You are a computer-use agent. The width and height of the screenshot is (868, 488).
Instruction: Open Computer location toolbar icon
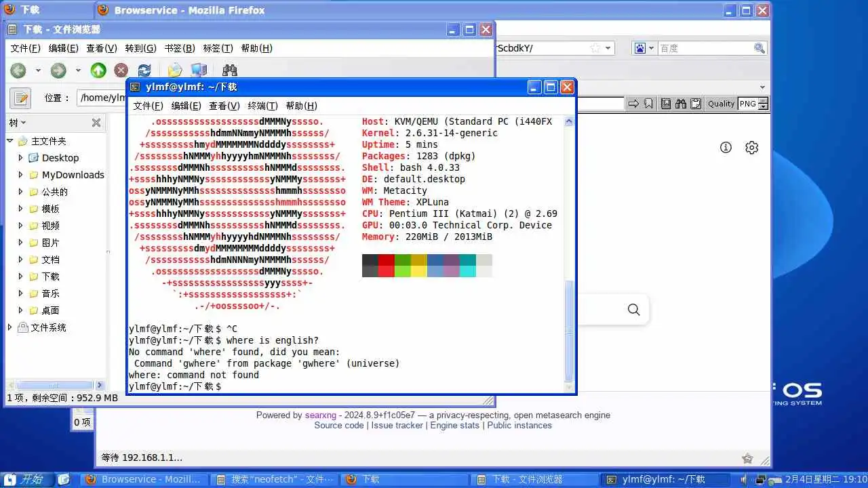199,70
